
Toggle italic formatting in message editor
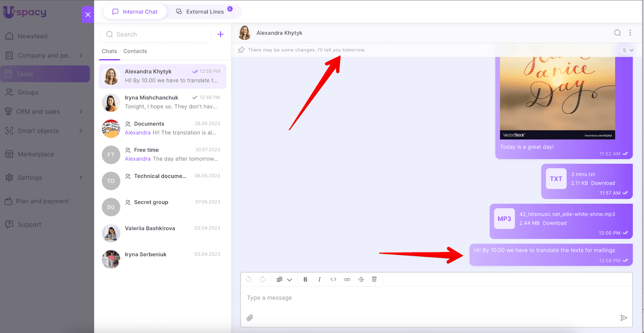(319, 279)
